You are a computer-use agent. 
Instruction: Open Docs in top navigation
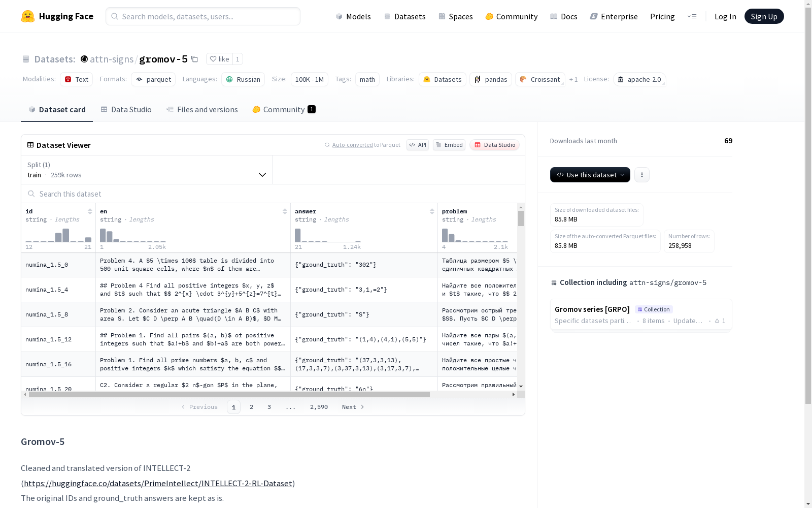[563, 16]
